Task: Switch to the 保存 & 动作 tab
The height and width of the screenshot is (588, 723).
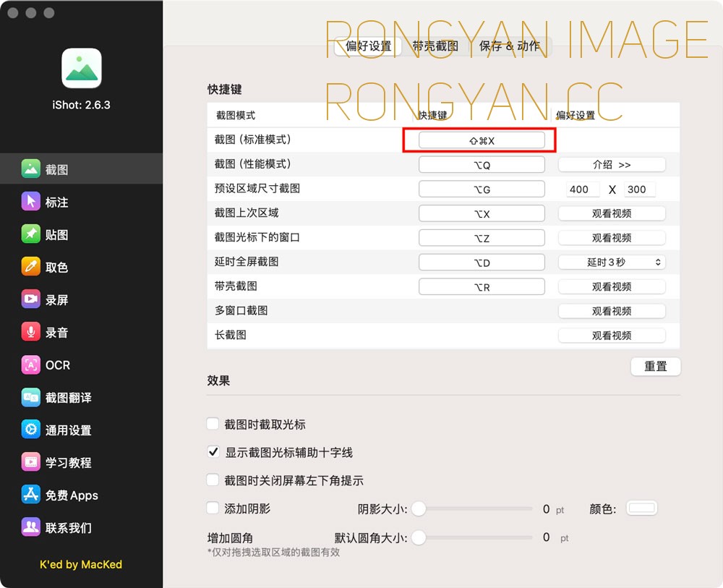Action: pyautogui.click(x=510, y=46)
